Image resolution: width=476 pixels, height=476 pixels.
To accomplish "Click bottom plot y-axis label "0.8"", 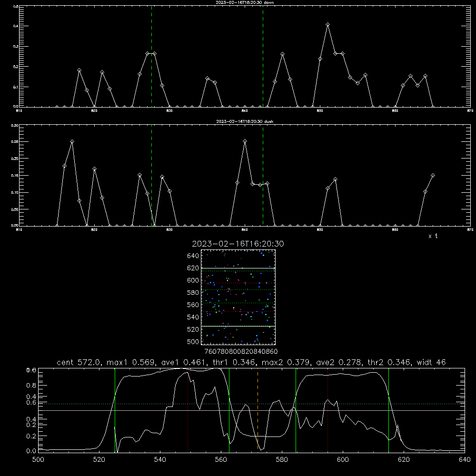I will [x=31, y=386].
